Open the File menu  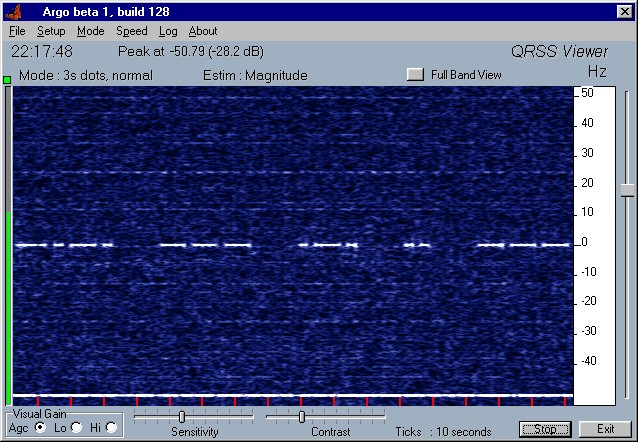pos(17,31)
